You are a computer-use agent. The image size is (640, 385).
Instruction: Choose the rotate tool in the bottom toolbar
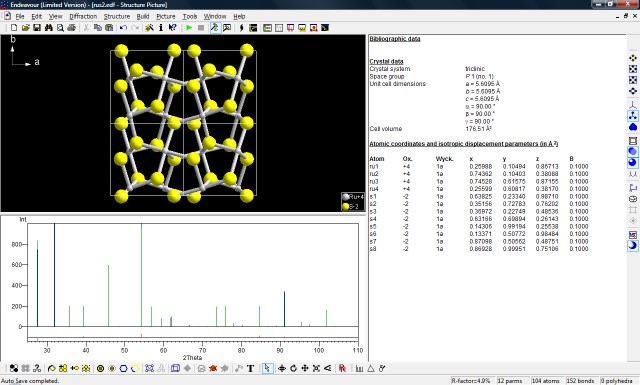tap(293, 368)
